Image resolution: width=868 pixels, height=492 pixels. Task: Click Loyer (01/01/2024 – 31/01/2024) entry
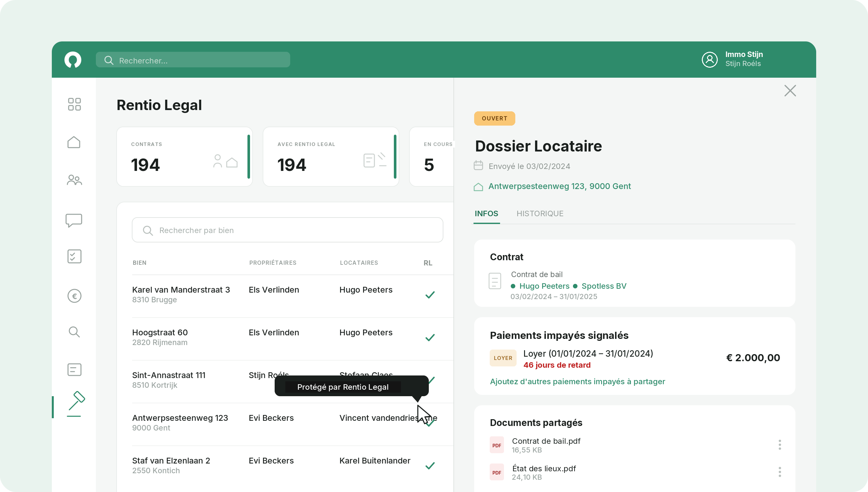click(588, 354)
